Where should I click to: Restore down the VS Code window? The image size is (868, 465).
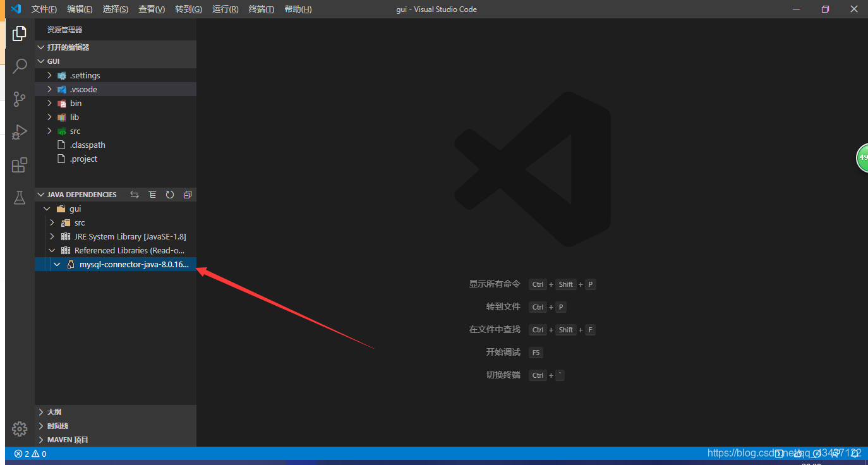pyautogui.click(x=825, y=9)
